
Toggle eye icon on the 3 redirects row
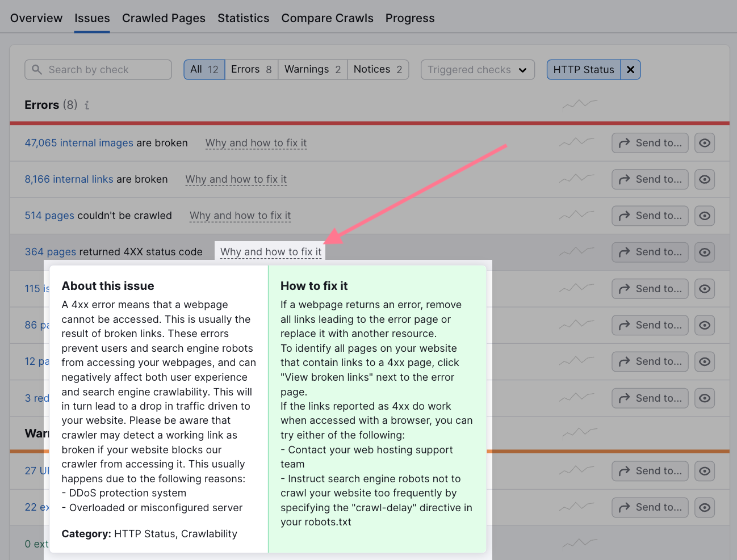[x=705, y=398]
